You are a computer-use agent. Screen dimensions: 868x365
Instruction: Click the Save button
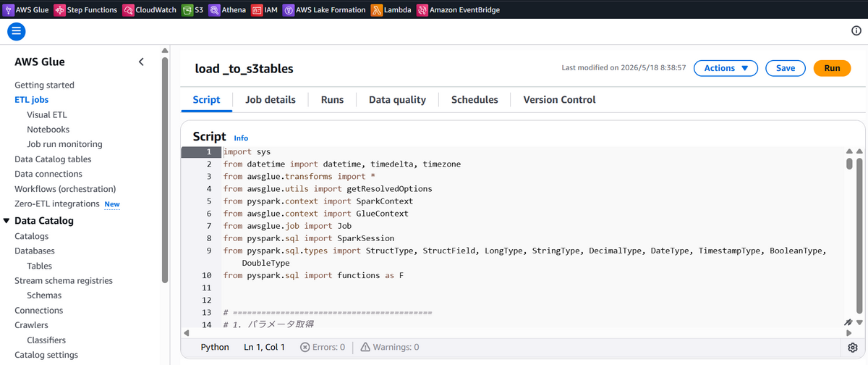[786, 68]
